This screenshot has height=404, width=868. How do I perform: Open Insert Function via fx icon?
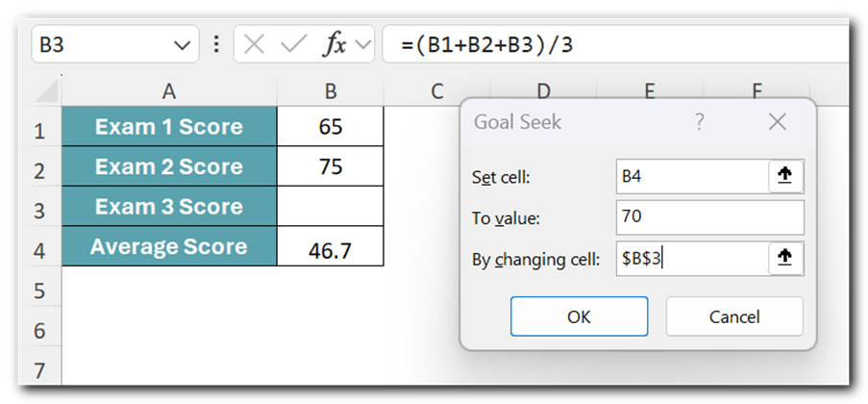pyautogui.click(x=335, y=44)
